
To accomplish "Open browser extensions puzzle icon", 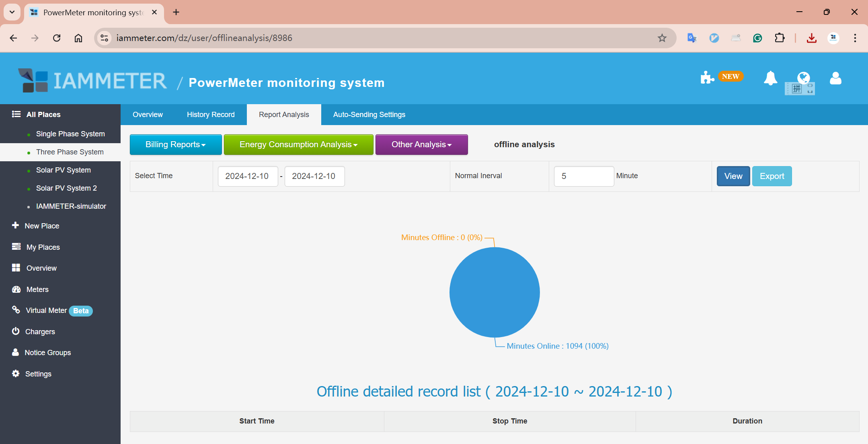I will coord(780,38).
